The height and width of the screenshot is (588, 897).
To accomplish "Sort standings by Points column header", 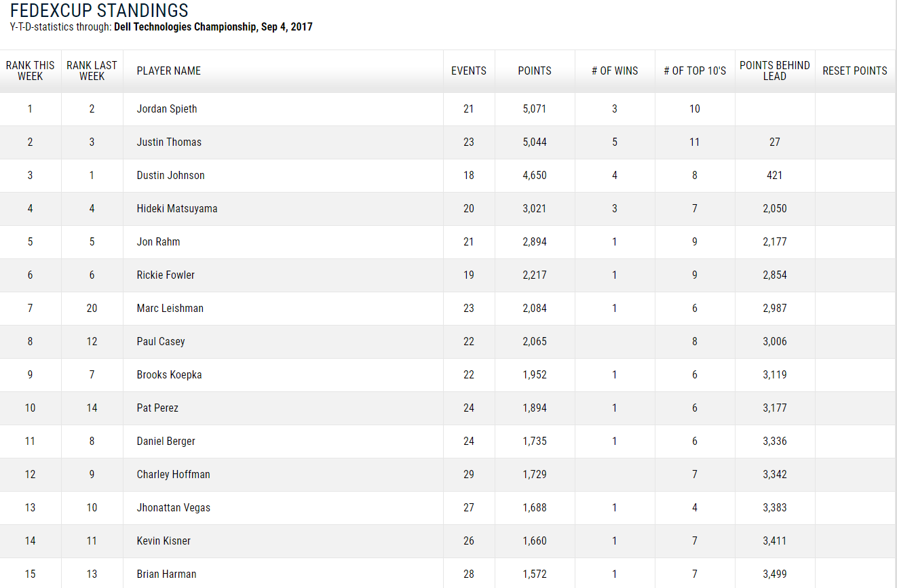I will click(535, 71).
